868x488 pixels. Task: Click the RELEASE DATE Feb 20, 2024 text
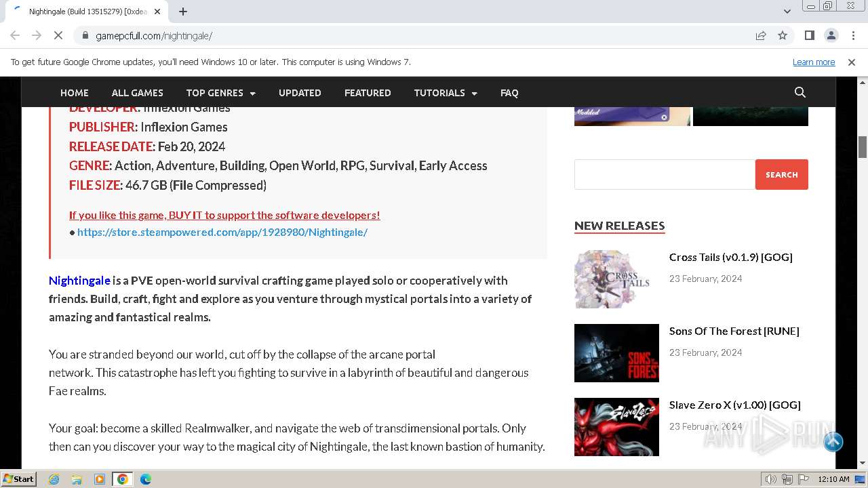point(147,146)
